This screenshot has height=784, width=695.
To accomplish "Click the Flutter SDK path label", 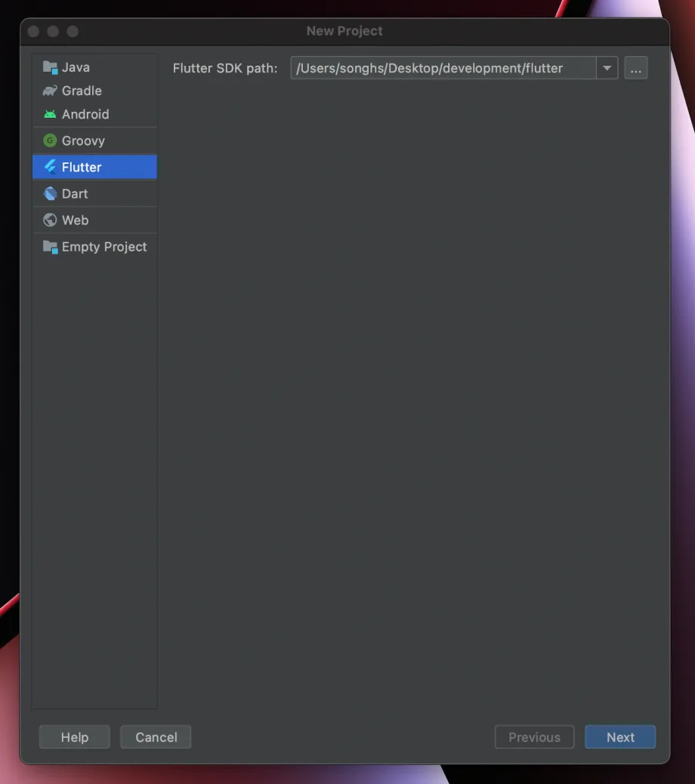I will tap(225, 69).
